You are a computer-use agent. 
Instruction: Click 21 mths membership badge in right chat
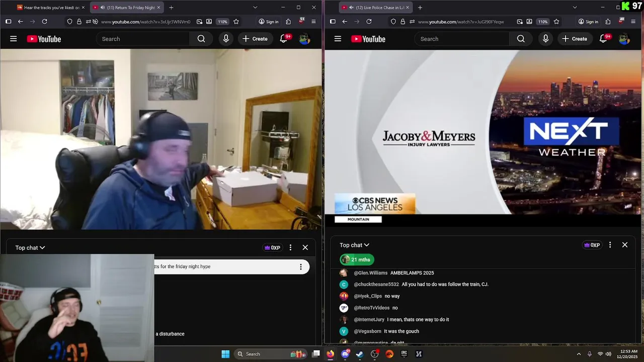(x=357, y=259)
